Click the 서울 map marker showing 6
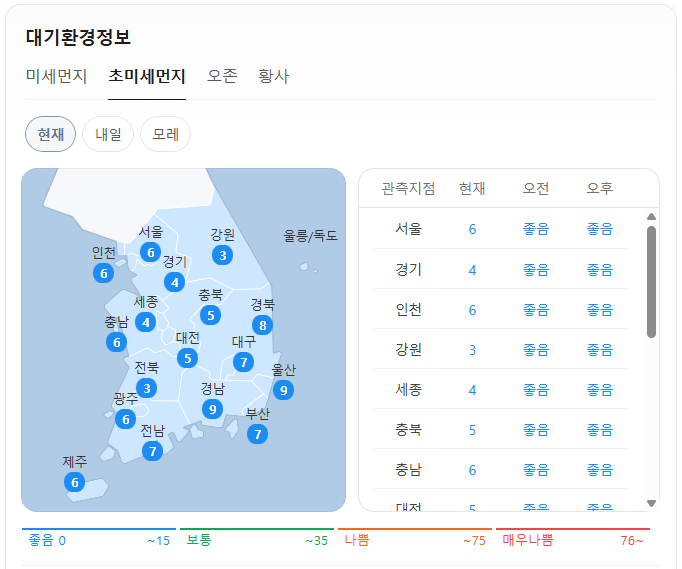 coord(150,252)
